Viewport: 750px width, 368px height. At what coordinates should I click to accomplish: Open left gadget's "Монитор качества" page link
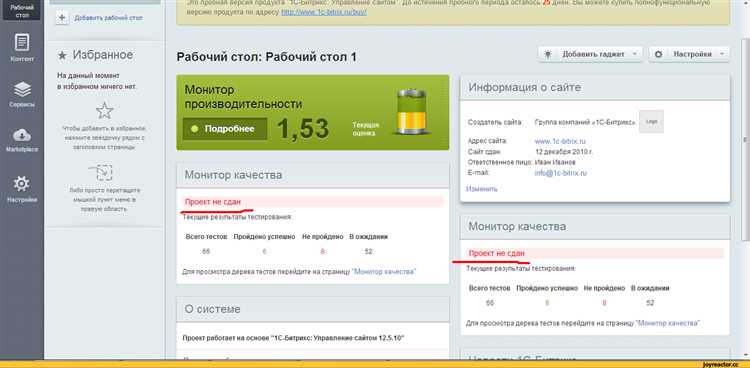tap(384, 271)
